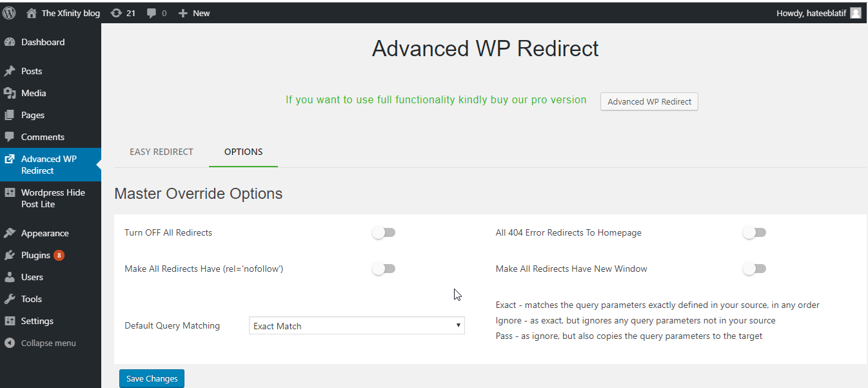This screenshot has height=388, width=868.
Task: Click the Pages icon in sidebar
Action: (x=10, y=115)
